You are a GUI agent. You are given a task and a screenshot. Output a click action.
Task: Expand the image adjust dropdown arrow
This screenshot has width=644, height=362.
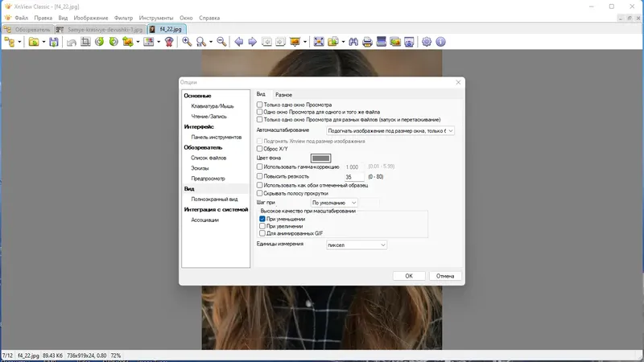(159, 42)
